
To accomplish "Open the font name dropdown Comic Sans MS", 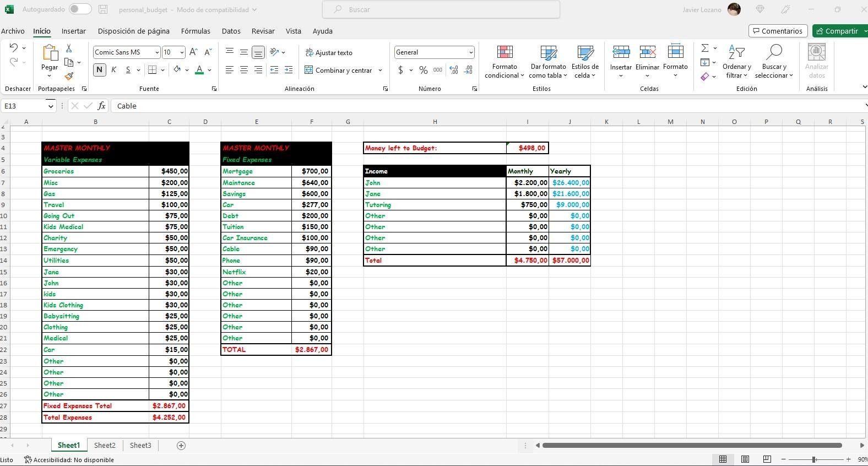I will click(157, 52).
